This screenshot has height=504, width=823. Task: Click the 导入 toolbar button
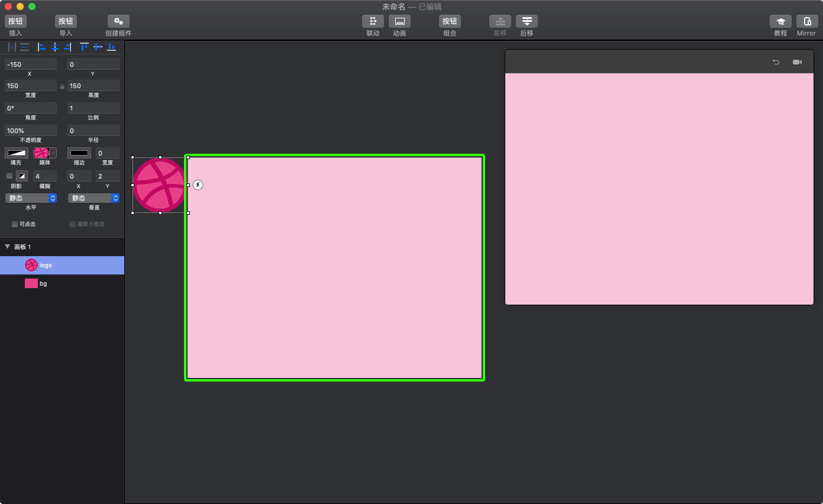pos(66,21)
